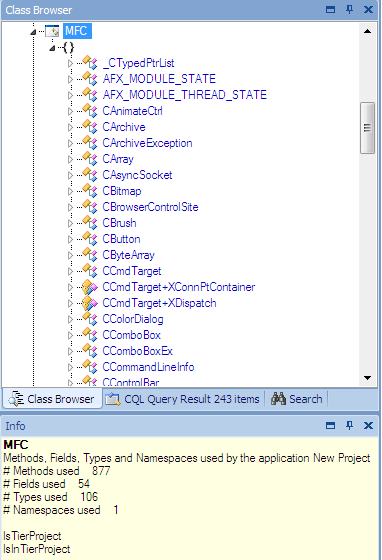This screenshot has height=560, width=382.
Task: Pin the Class Browser panel
Action: [x=350, y=10]
